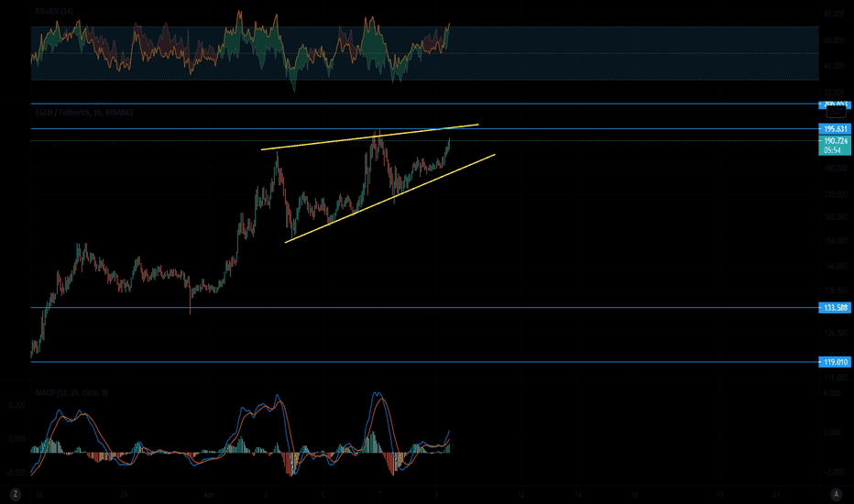The image size is (854, 504).
Task: Click the 6.000 value on MACD right scale
Action: 832,393
